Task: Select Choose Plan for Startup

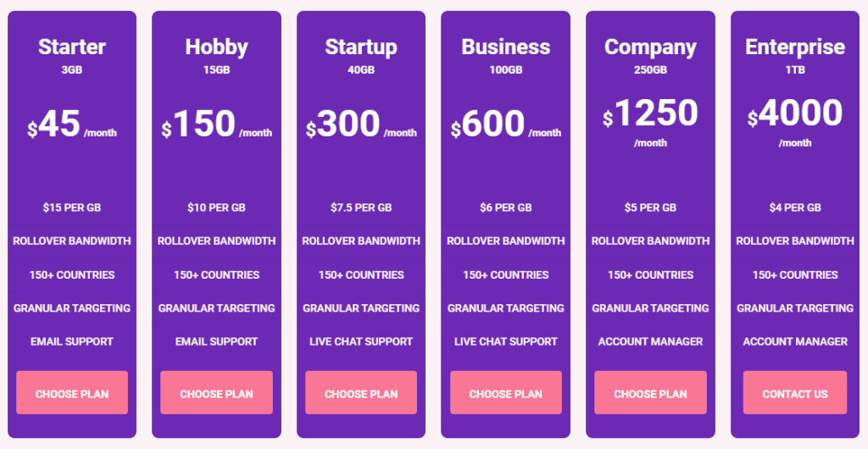Action: tap(361, 393)
